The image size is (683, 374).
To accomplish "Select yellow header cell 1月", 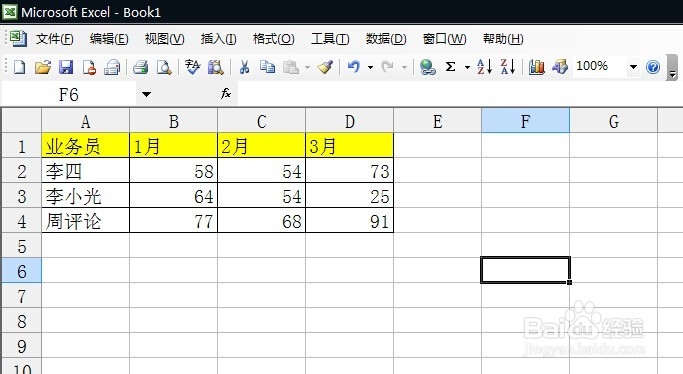I will point(173,145).
